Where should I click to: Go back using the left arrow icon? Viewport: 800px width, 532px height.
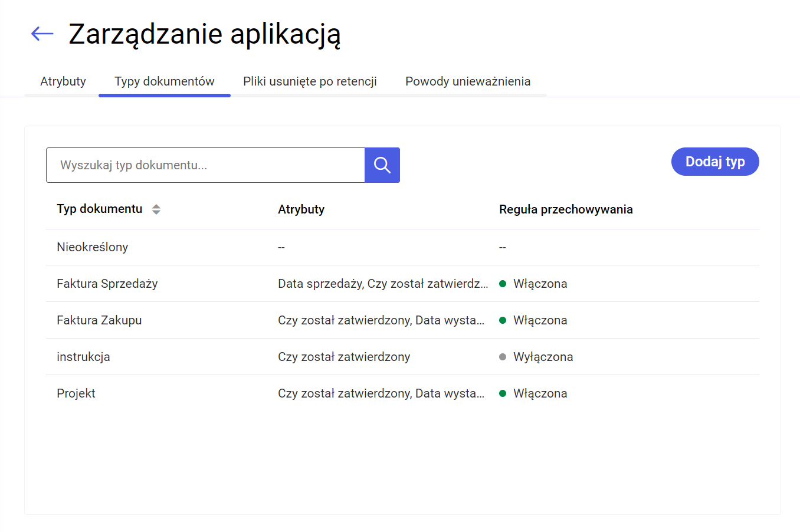(42, 34)
